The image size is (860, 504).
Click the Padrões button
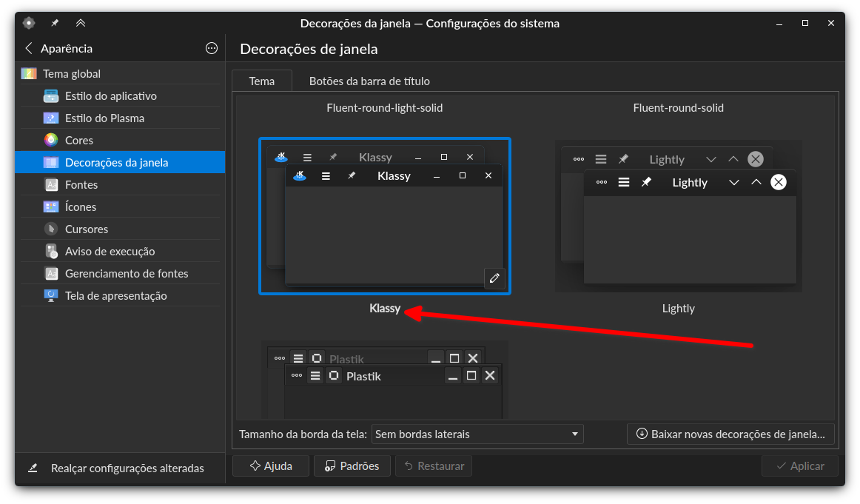352,466
